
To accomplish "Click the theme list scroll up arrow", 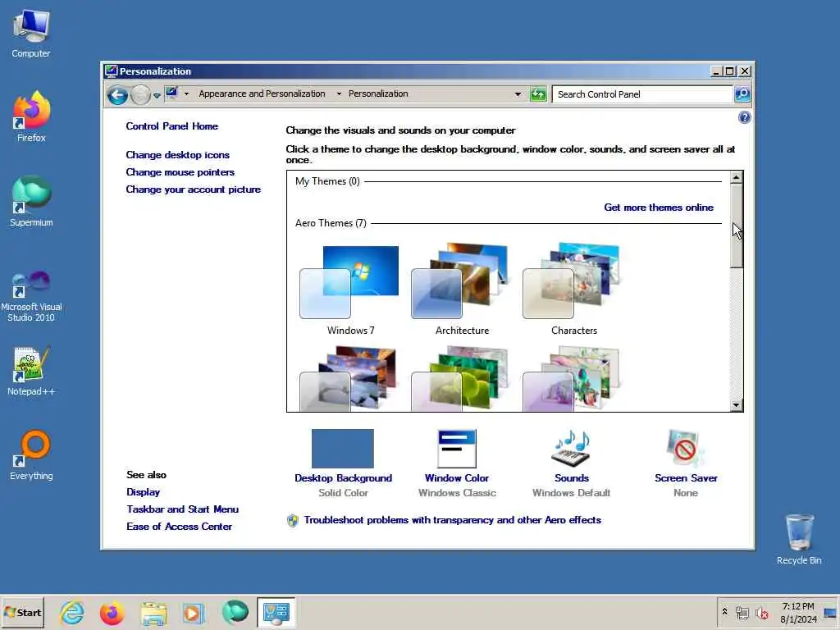I will tap(736, 177).
